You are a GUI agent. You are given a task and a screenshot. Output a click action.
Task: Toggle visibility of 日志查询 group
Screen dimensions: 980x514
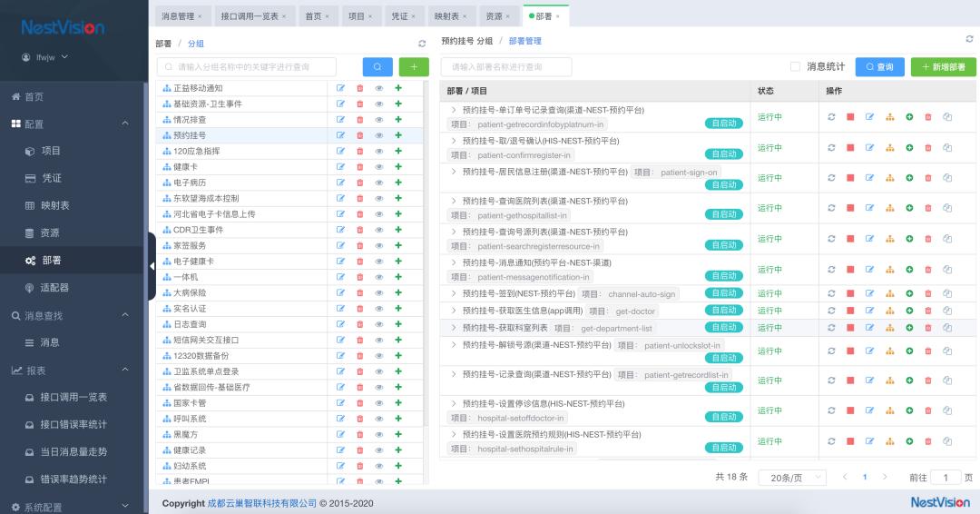tap(378, 324)
